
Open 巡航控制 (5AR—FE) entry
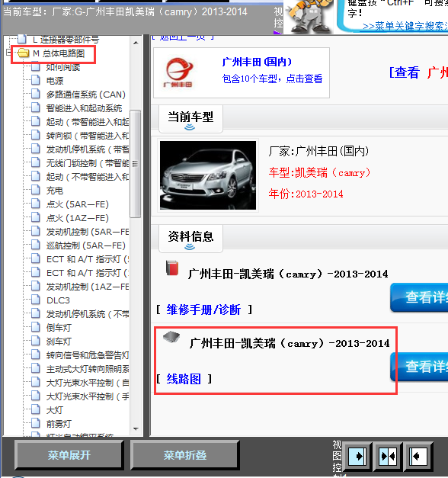click(x=85, y=245)
